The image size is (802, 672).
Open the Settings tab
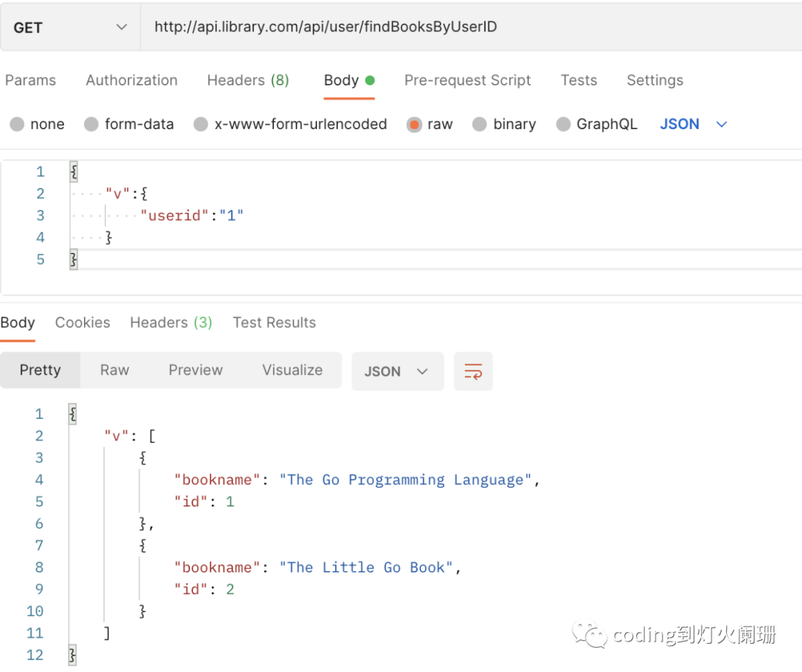point(655,80)
